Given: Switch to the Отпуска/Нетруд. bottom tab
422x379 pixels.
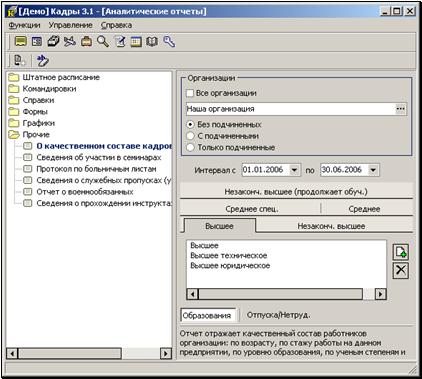Looking at the screenshot, I should pos(278,315).
